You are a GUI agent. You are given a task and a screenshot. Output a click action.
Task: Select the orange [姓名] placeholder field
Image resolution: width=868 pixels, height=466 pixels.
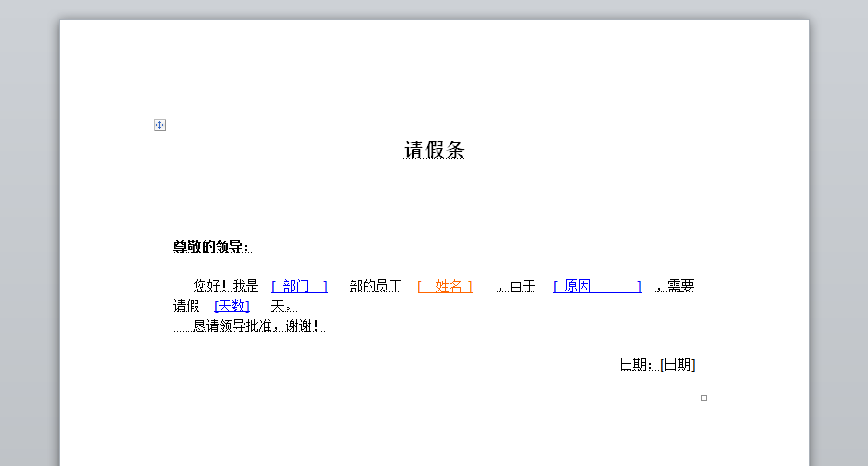click(445, 287)
